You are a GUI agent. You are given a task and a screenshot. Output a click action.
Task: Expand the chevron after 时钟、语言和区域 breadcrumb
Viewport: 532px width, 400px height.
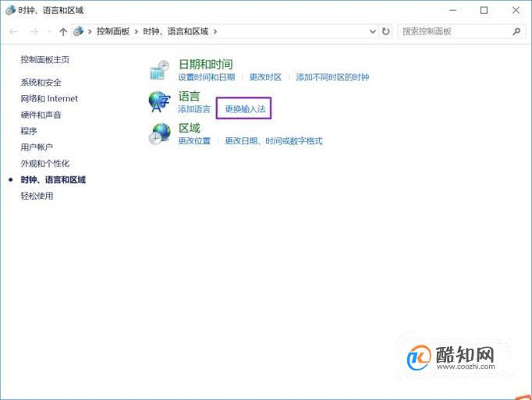click(x=215, y=31)
